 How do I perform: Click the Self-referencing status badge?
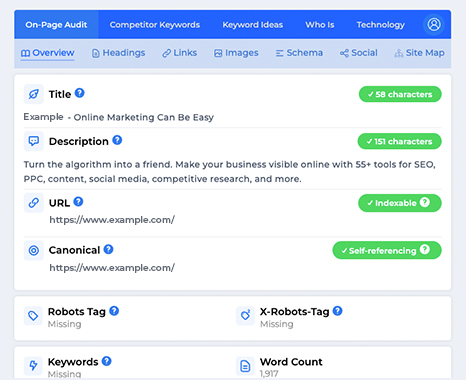pyautogui.click(x=387, y=250)
